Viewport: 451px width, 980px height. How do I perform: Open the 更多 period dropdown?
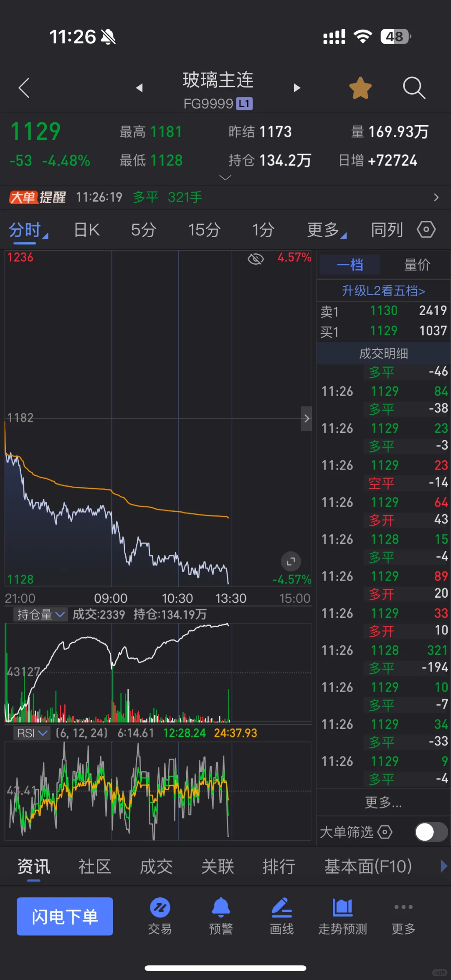pyautogui.click(x=326, y=230)
